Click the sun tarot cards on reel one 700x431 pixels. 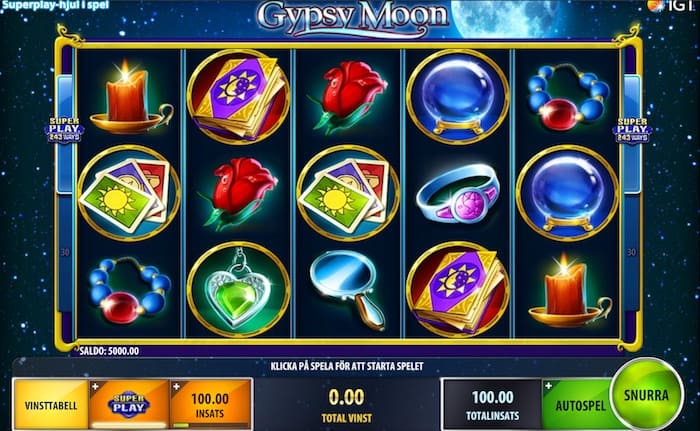pyautogui.click(x=129, y=193)
